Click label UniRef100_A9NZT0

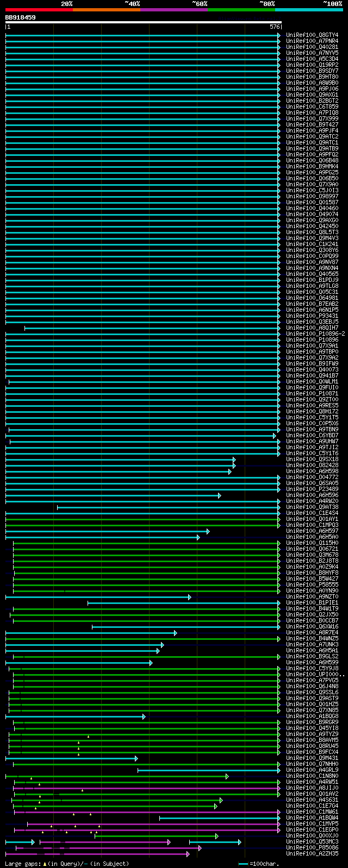pyautogui.click(x=312, y=597)
